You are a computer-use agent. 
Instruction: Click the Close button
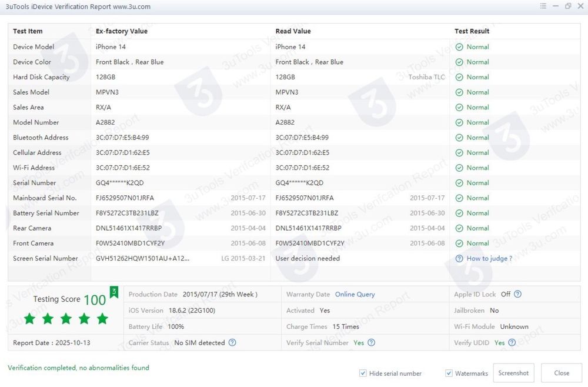[562, 373]
